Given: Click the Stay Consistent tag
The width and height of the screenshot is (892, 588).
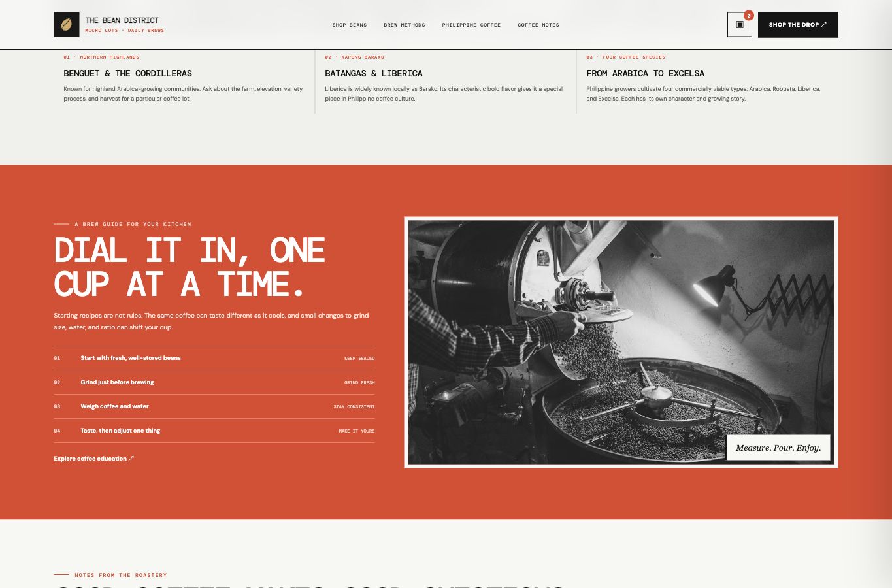Looking at the screenshot, I should [354, 407].
